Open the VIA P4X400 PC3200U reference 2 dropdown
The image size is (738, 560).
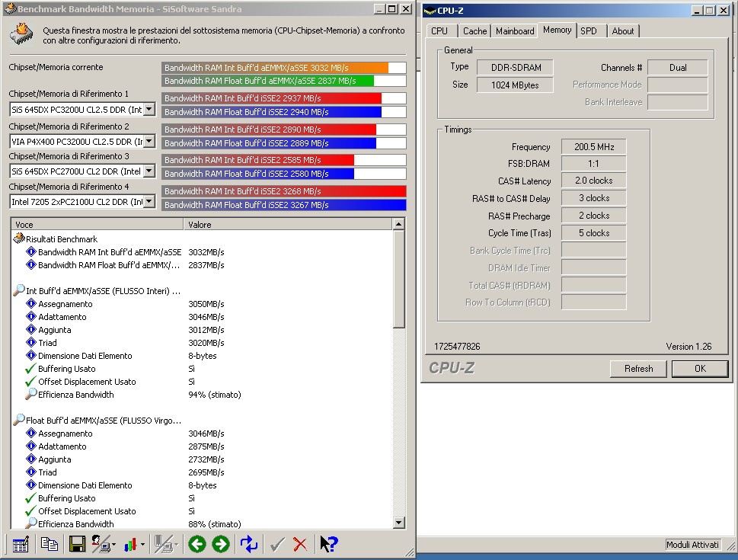[x=149, y=141]
